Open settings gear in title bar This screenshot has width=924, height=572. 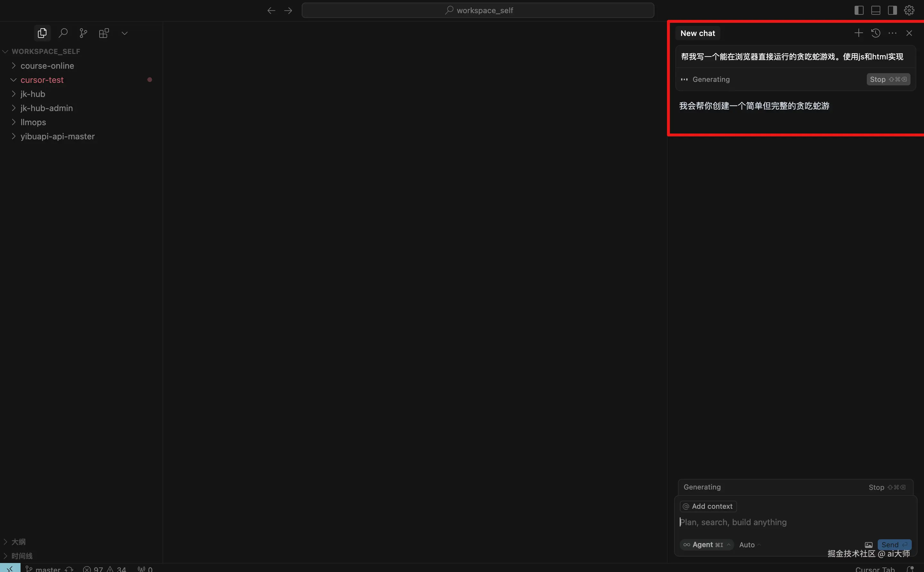coord(909,10)
